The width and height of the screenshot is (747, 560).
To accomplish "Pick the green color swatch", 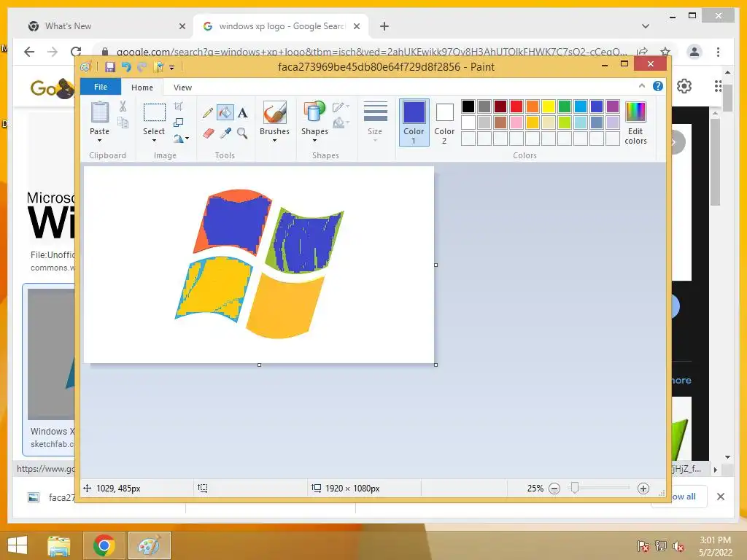I will click(x=565, y=106).
